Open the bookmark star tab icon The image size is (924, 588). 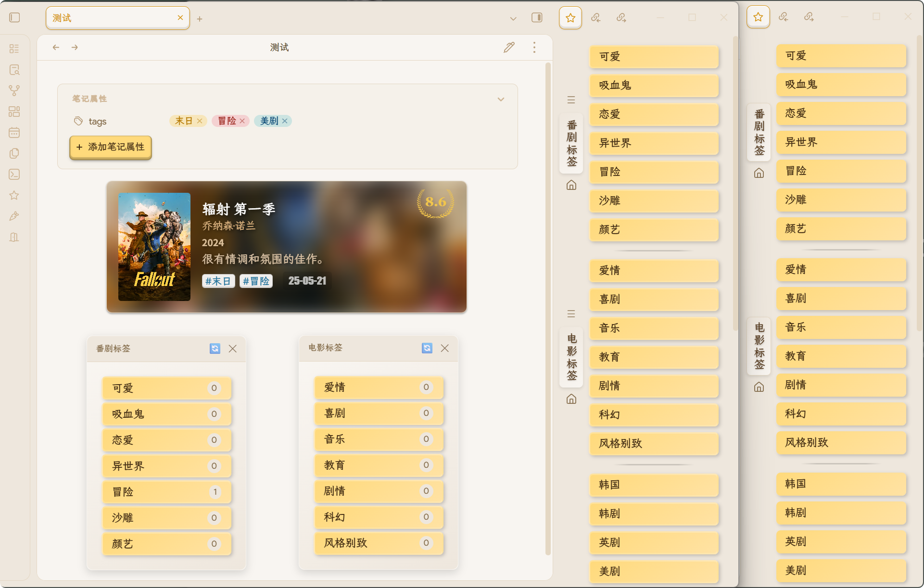[x=570, y=18]
